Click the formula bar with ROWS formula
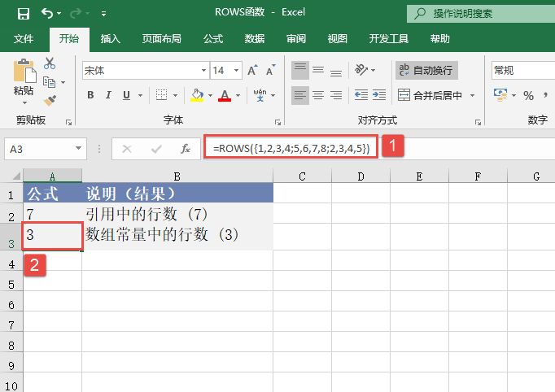 [379, 148]
